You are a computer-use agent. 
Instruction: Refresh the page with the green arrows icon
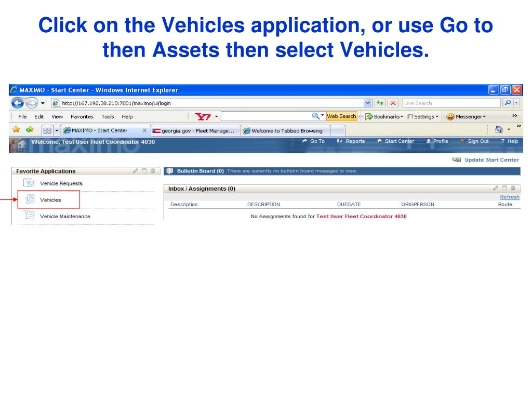[380, 103]
